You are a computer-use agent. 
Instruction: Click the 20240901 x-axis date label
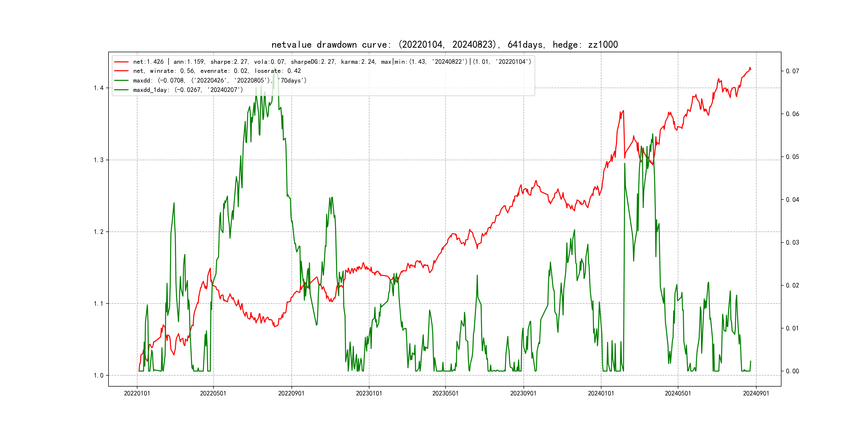point(756,393)
